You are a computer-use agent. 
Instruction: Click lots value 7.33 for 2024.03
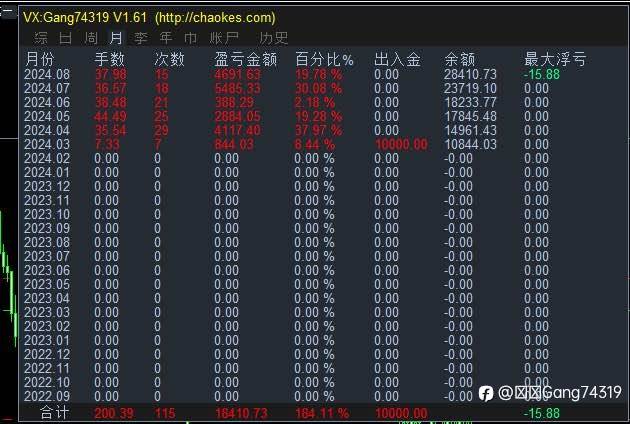(x=107, y=144)
